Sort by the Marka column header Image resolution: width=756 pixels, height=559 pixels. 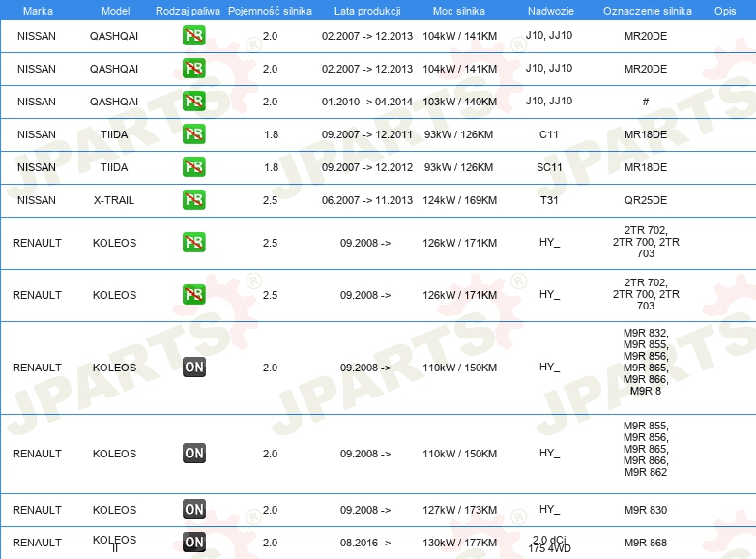click(38, 11)
